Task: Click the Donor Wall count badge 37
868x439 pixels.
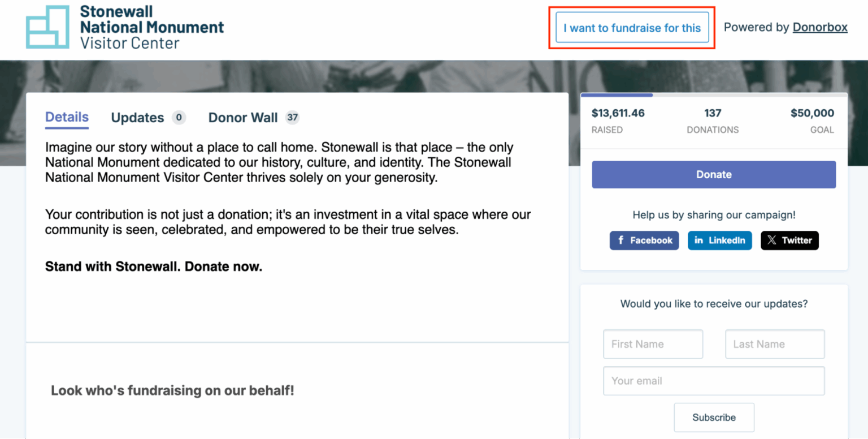Action: (292, 118)
